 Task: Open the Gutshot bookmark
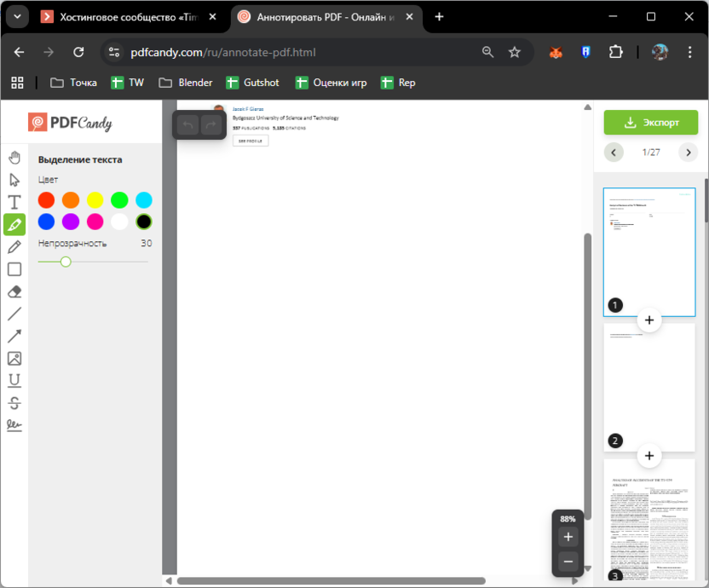252,83
